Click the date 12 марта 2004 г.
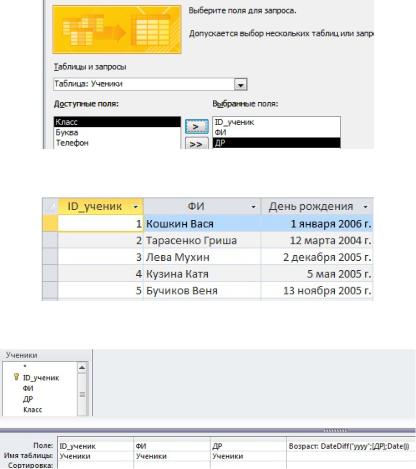Image resolution: width=416 pixels, height=469 pixels. point(317,240)
